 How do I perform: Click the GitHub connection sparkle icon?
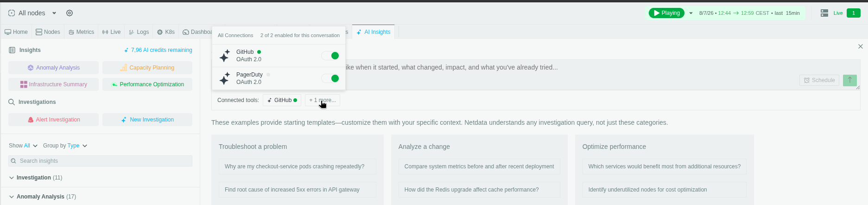tap(224, 56)
